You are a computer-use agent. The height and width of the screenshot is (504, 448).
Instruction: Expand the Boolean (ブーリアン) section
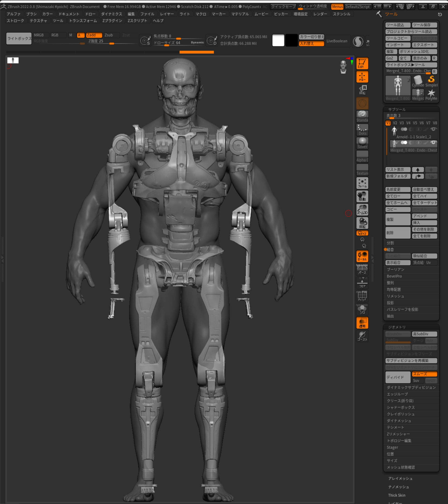[395, 269]
